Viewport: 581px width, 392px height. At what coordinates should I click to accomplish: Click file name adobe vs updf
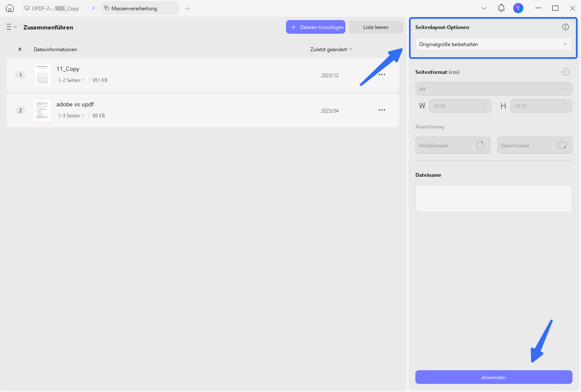click(75, 104)
